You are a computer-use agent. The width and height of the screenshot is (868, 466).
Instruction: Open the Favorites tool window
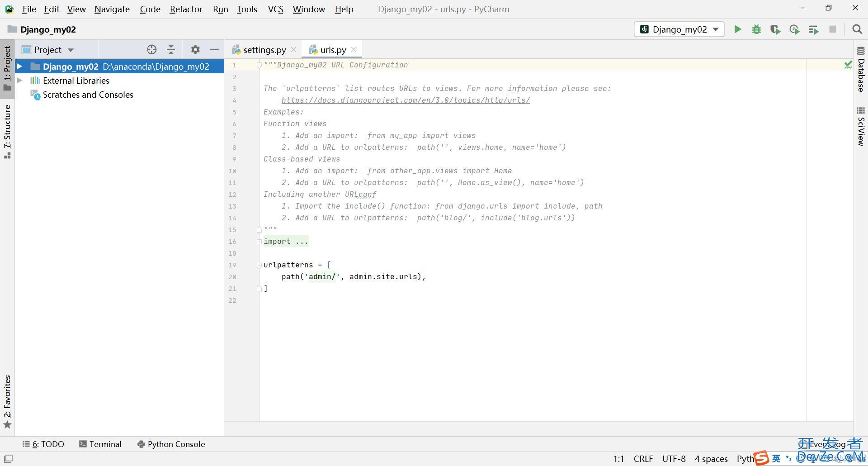point(7,402)
